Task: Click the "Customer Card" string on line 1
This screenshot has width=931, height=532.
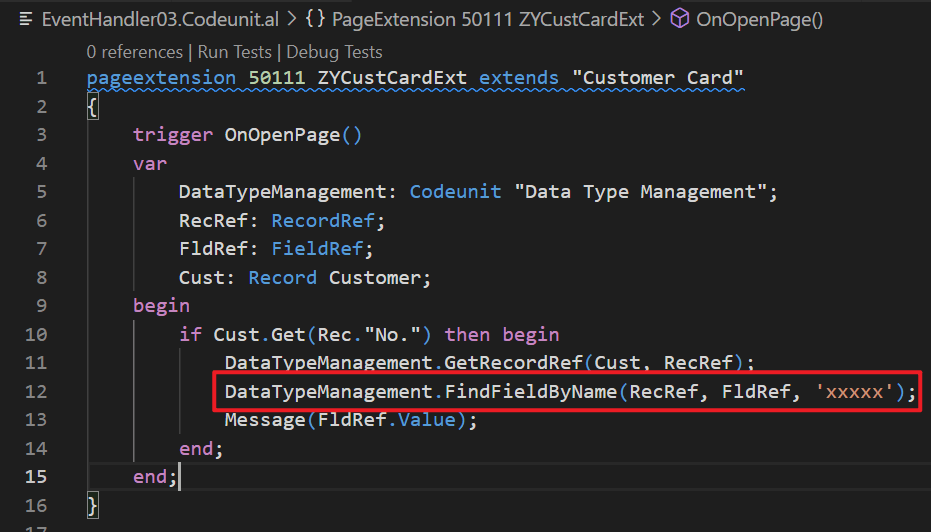Action: [658, 78]
